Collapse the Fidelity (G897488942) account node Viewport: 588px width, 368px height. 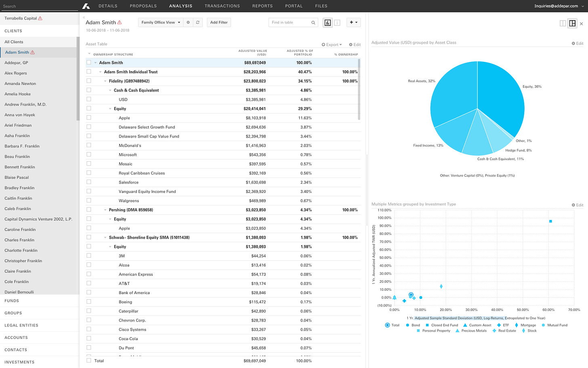click(105, 81)
